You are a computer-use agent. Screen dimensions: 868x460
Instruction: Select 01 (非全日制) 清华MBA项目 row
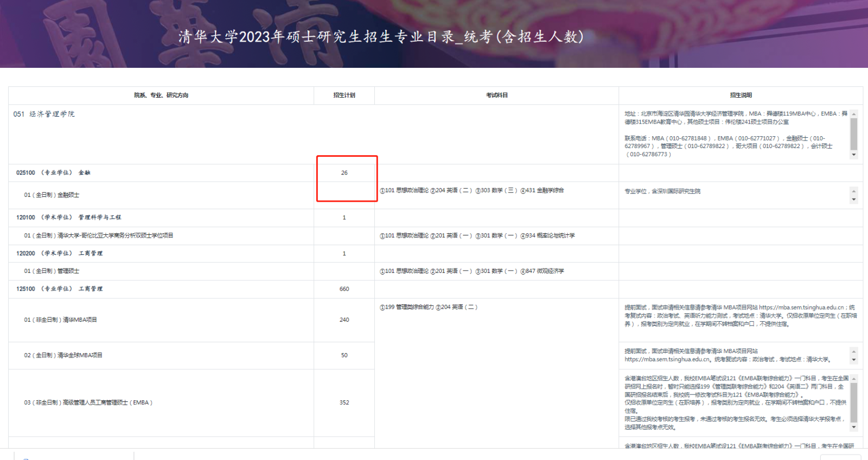pyautogui.click(x=436, y=320)
